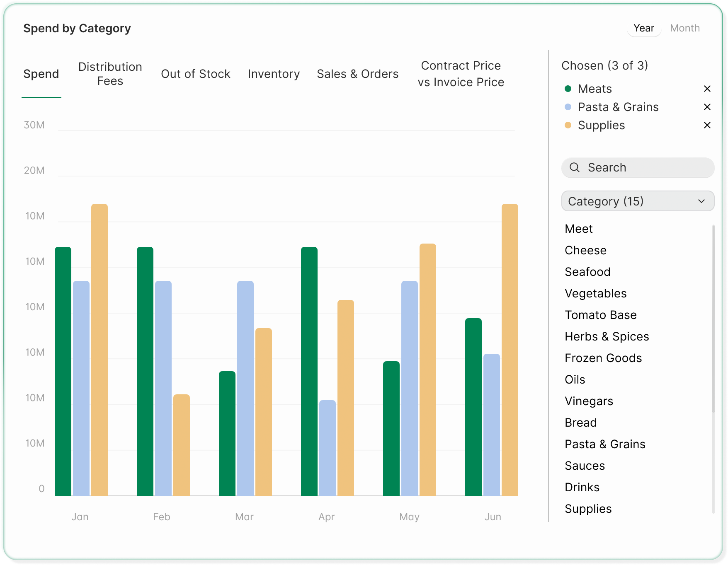Viewport: 728px width, 565px height.
Task: Click the magnifying glass search icon
Action: pos(575,167)
